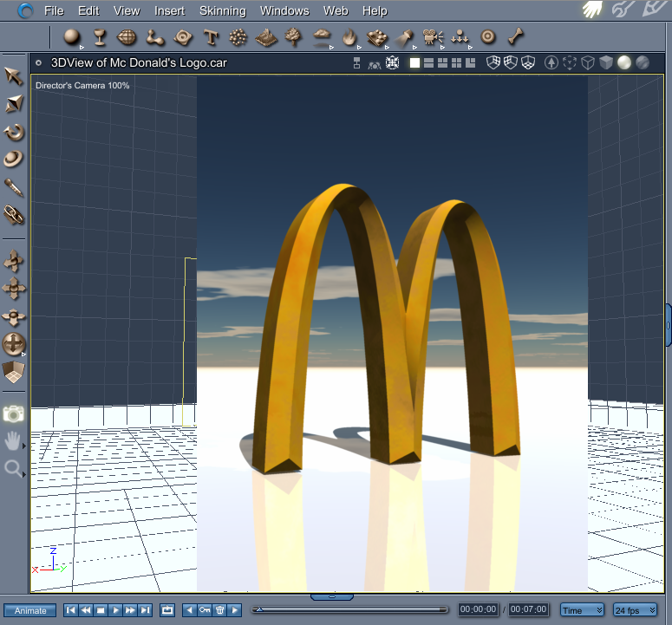Pick the Eyedropper tool
672x625 pixels.
[x=14, y=187]
